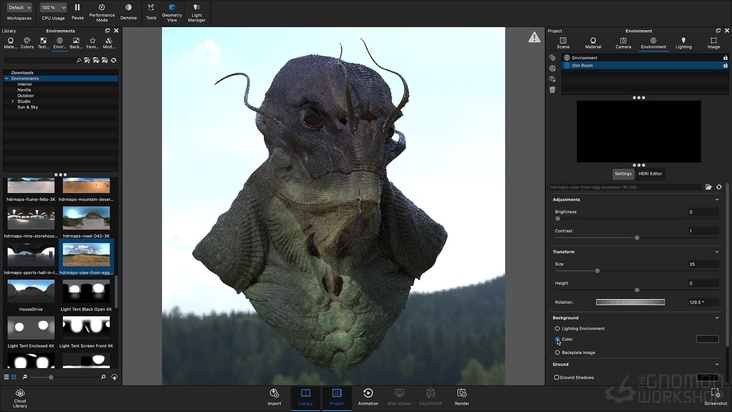Collapse the Background section
This screenshot has width=732, height=412.
tap(717, 318)
